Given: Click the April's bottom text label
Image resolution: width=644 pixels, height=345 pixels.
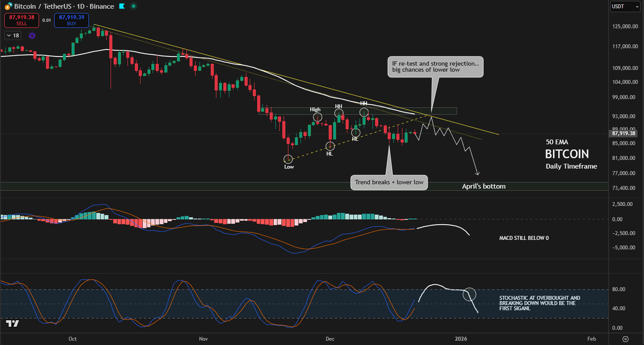Looking at the screenshot, I should coord(484,186).
